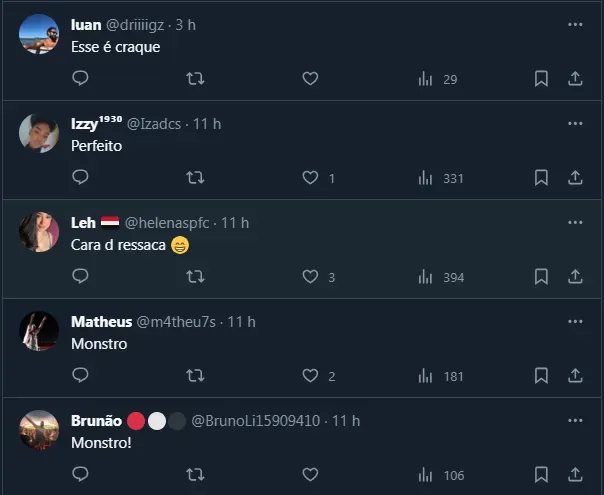Like luan's 'Esse é craque' tweet
This screenshot has height=495, width=604.
(311, 78)
